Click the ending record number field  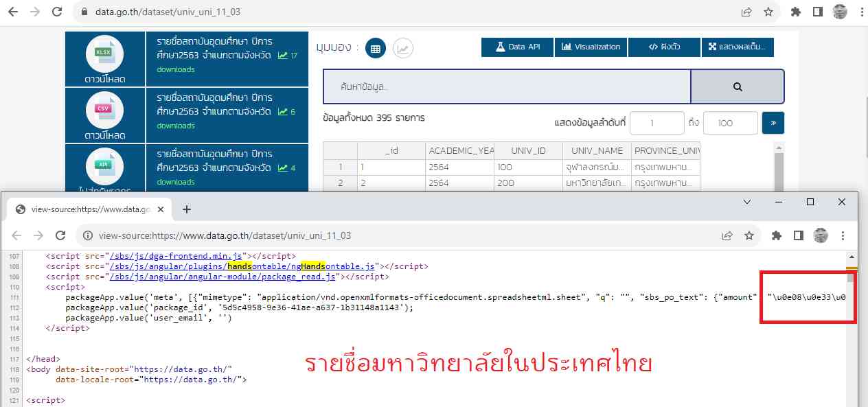pyautogui.click(x=730, y=123)
